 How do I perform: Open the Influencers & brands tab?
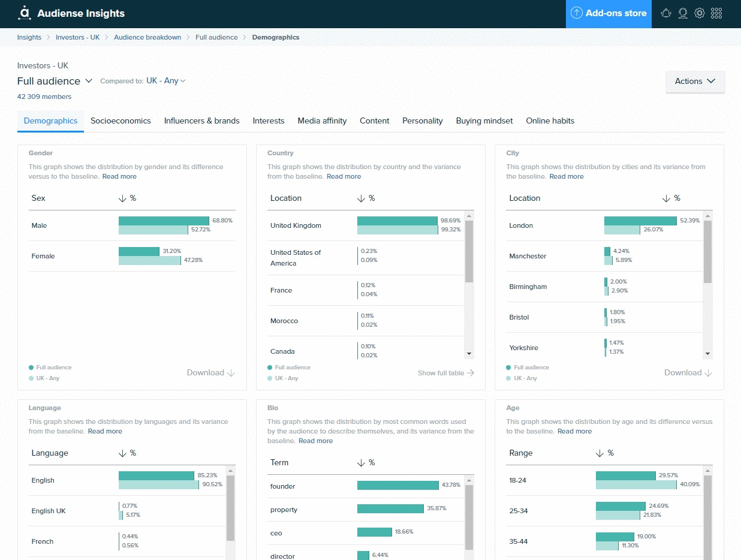(202, 121)
